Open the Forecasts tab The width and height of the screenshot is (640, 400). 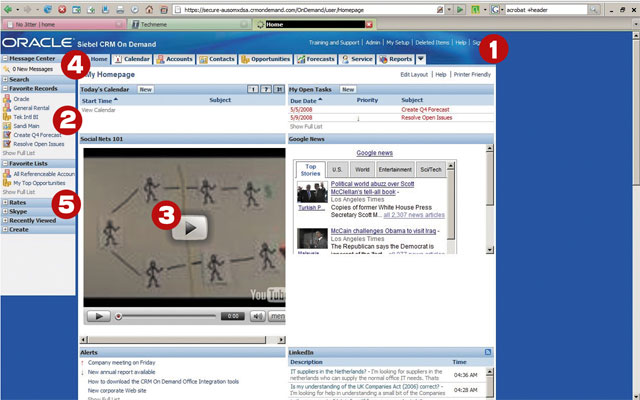coord(316,59)
